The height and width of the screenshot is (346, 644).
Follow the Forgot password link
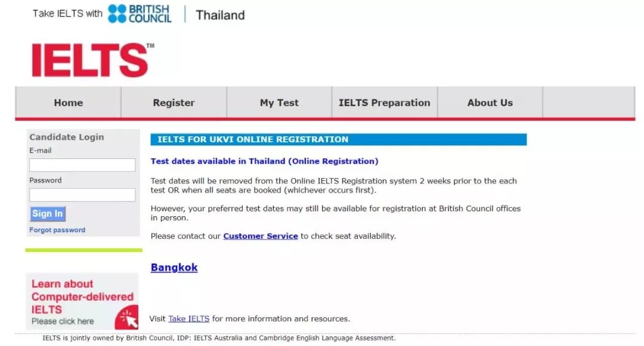[x=57, y=230]
